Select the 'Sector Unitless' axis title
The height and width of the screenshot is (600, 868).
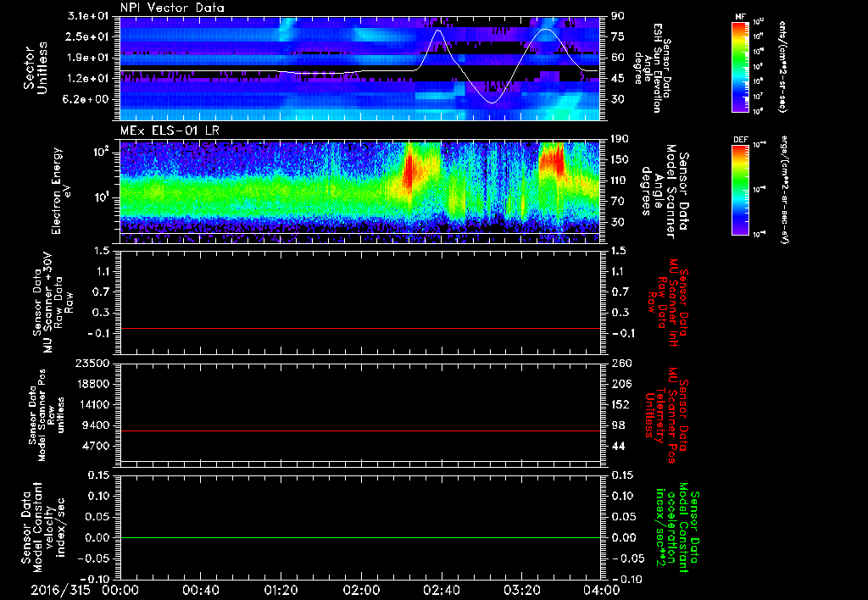click(35, 68)
